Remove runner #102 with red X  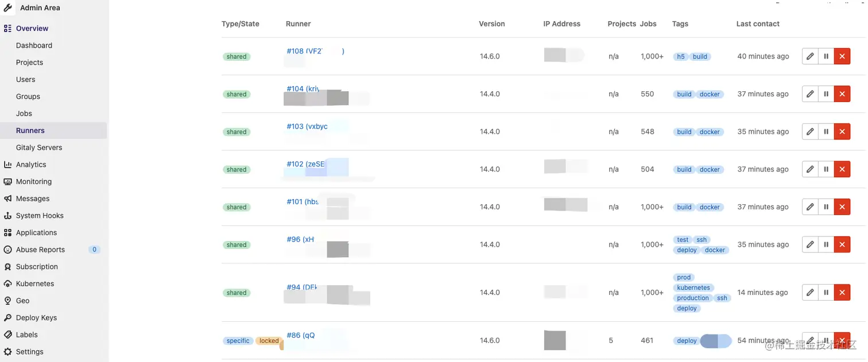tap(842, 169)
